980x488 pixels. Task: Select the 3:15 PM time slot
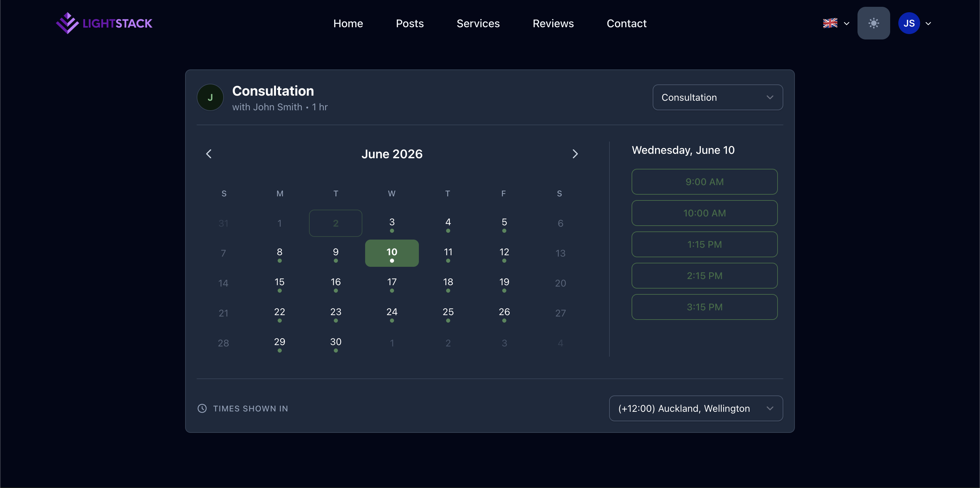[x=704, y=307]
